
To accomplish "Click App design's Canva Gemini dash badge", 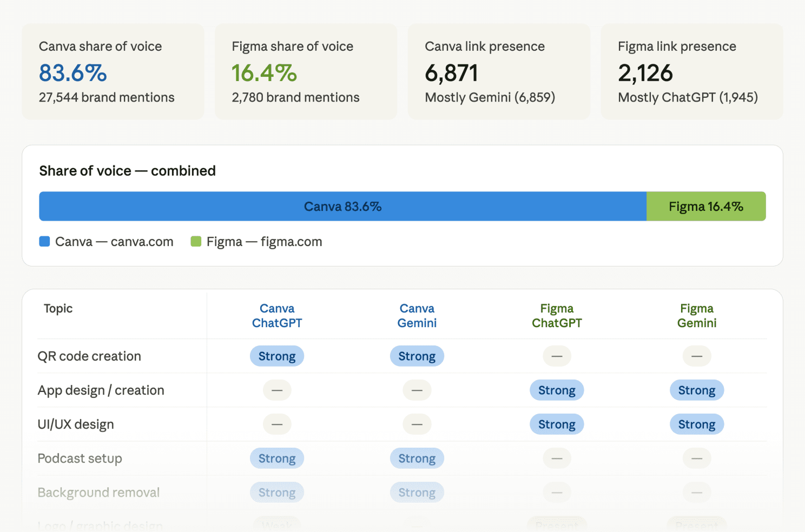I will pos(417,390).
